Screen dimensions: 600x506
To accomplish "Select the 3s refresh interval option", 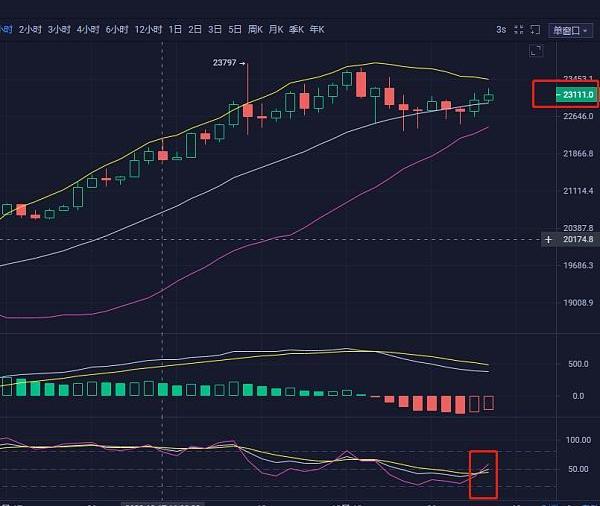I will (x=500, y=30).
